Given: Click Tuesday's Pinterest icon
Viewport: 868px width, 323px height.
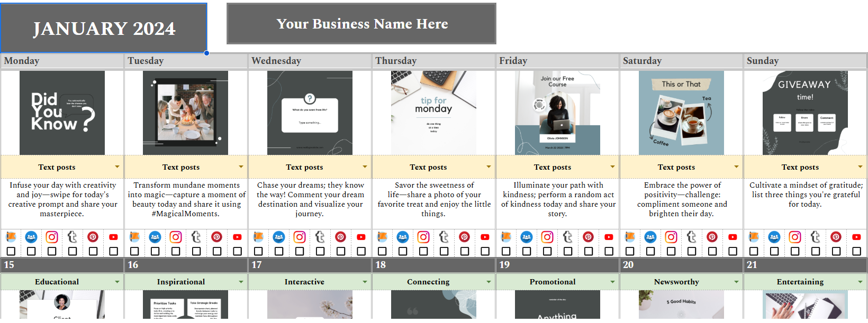Looking at the screenshot, I should [217, 237].
